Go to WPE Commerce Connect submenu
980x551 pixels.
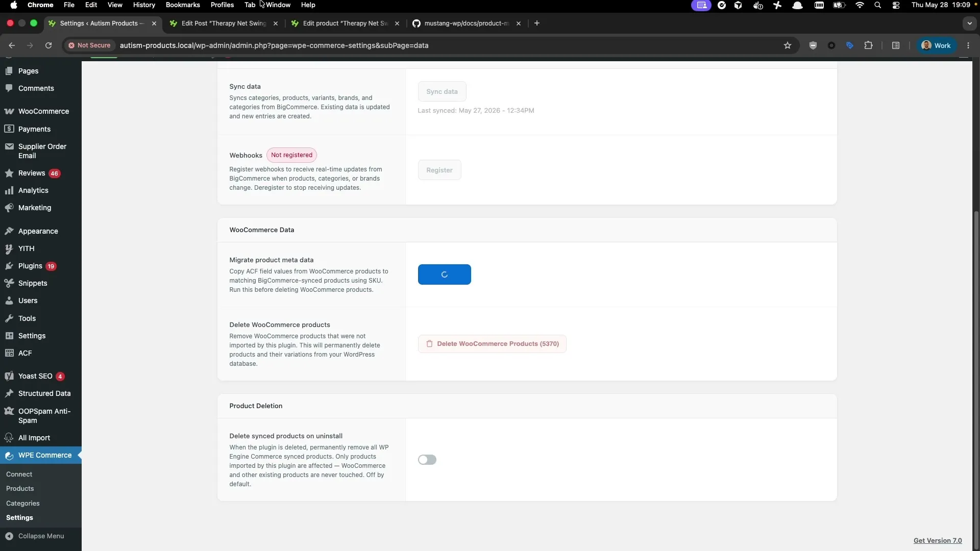point(19,474)
